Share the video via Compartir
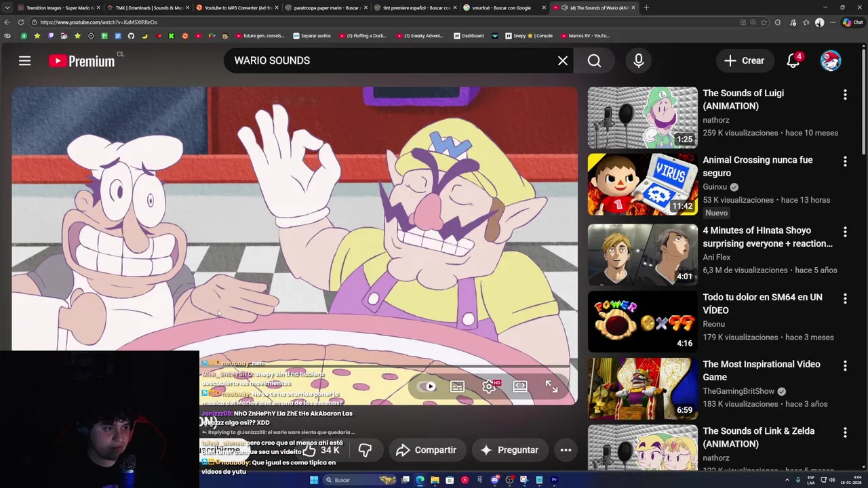Screen dimensions: 868x488 pyautogui.click(x=427, y=450)
